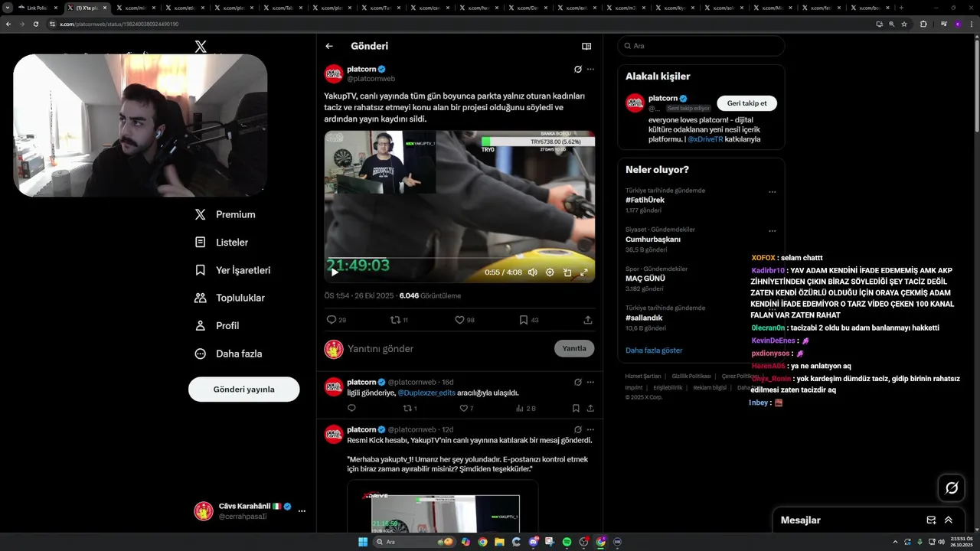
Task: Open video settings gear
Action: pos(550,272)
